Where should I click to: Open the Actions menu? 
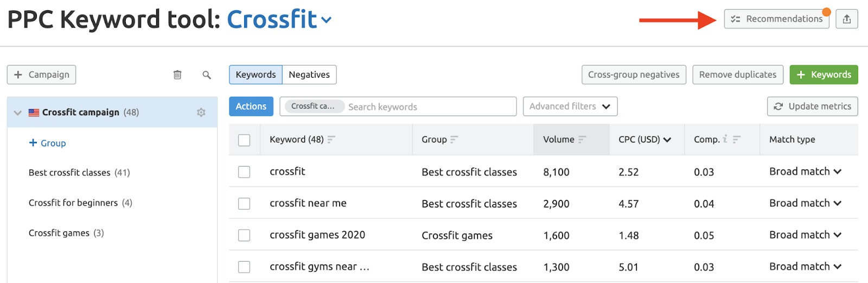point(251,106)
